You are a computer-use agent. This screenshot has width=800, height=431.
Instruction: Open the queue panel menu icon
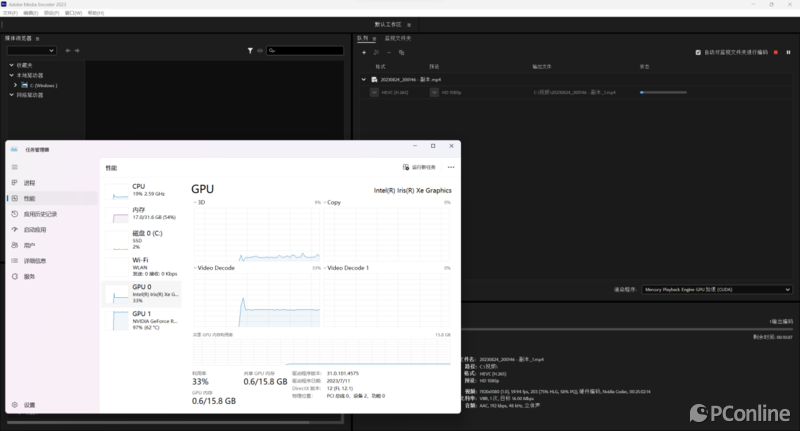click(x=374, y=38)
